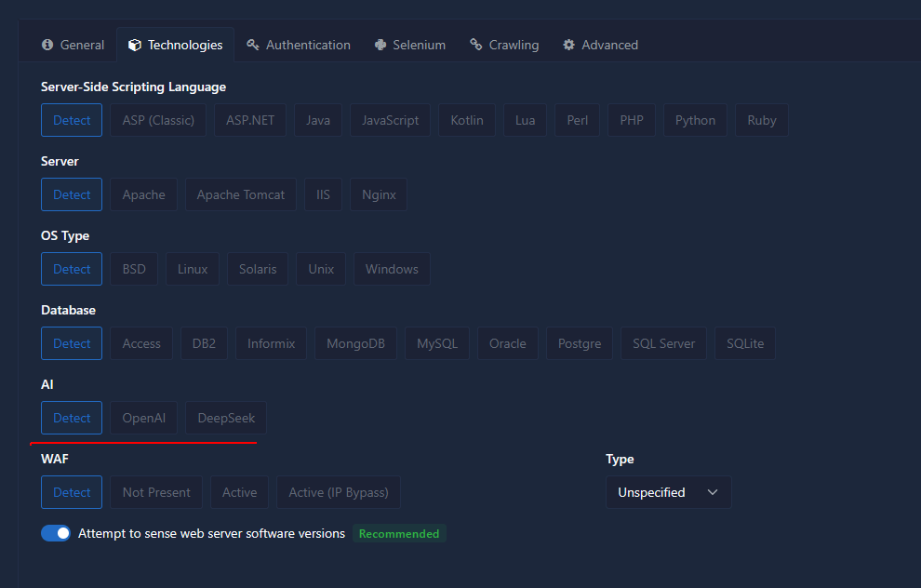Viewport: 921px width, 588px height.
Task: Choose BSD as OS type
Action: click(x=134, y=269)
